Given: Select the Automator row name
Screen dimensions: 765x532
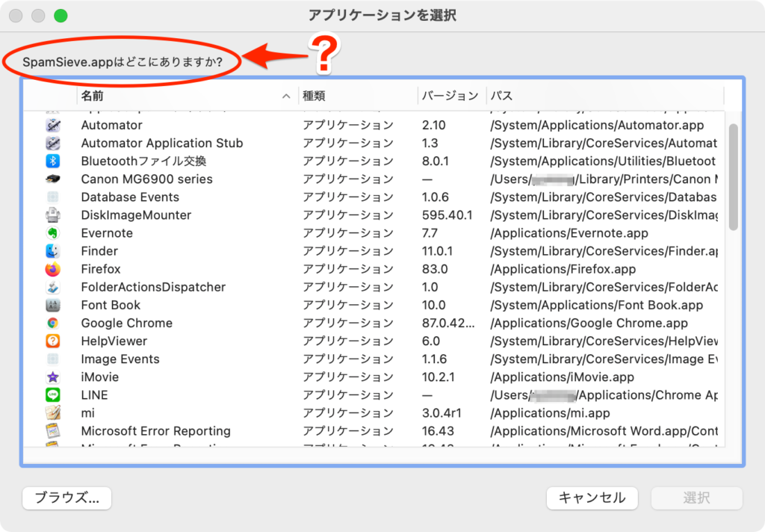Looking at the screenshot, I should pos(112,125).
